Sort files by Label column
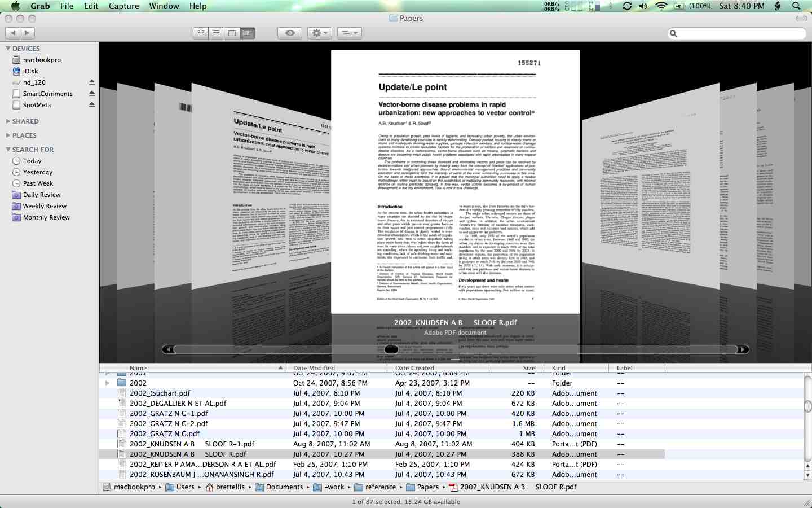 (637, 368)
